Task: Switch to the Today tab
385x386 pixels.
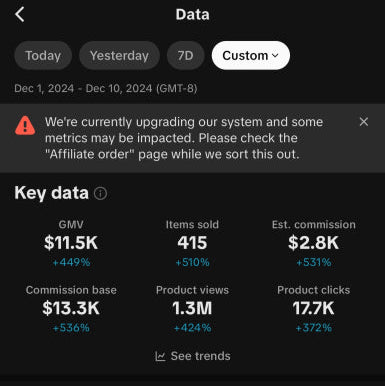Action: click(43, 55)
